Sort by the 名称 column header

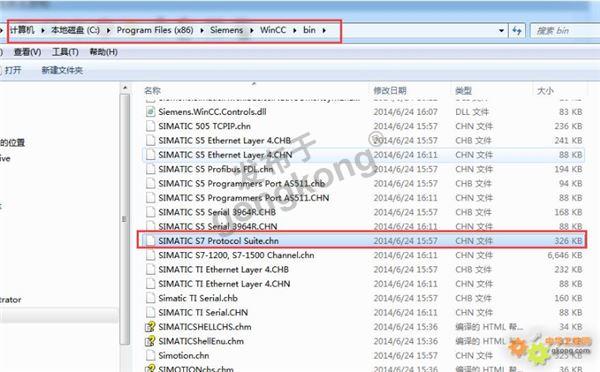tap(152, 91)
